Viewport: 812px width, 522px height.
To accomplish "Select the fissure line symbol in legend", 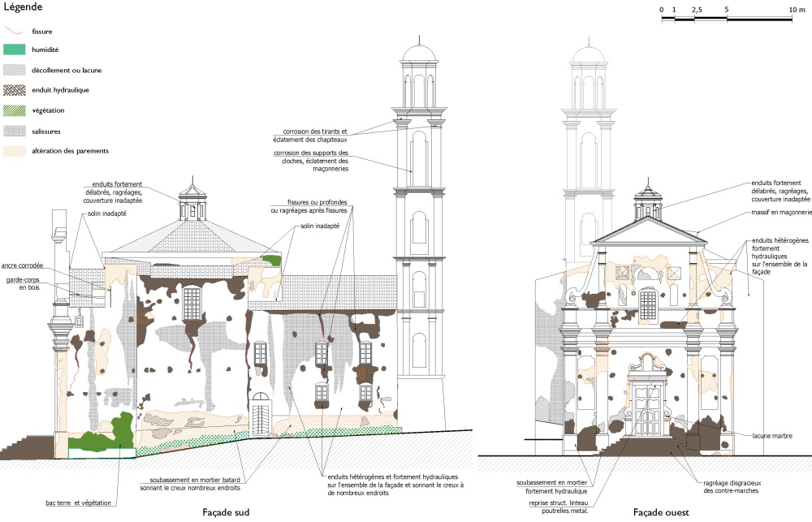I will 15,31.
